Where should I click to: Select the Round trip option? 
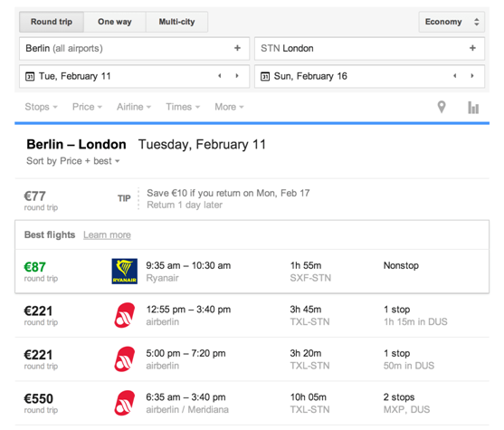(x=52, y=22)
